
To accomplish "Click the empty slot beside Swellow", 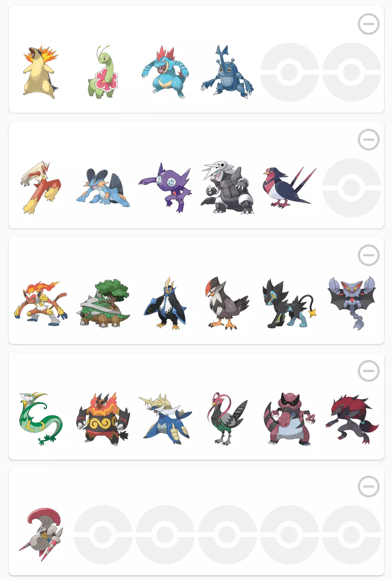I will tap(352, 188).
